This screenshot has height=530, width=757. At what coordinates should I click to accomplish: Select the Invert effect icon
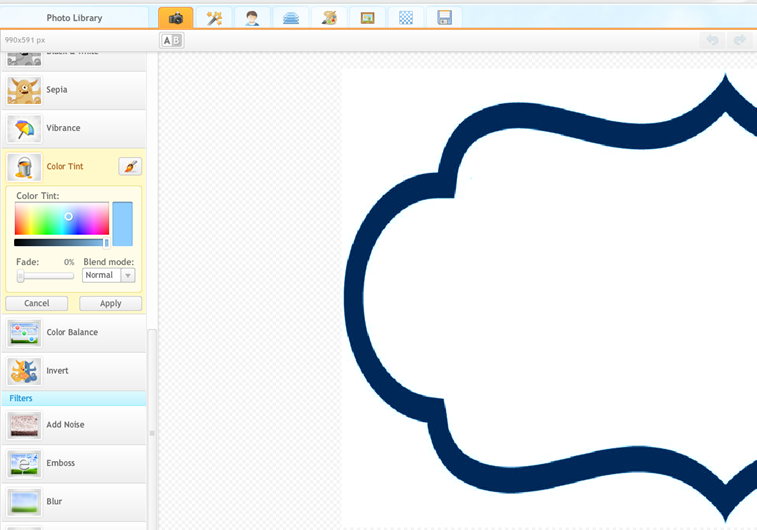point(24,371)
